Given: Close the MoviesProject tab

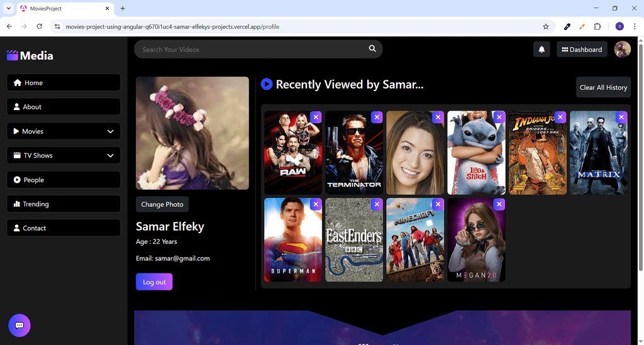Looking at the screenshot, I should 107,8.
